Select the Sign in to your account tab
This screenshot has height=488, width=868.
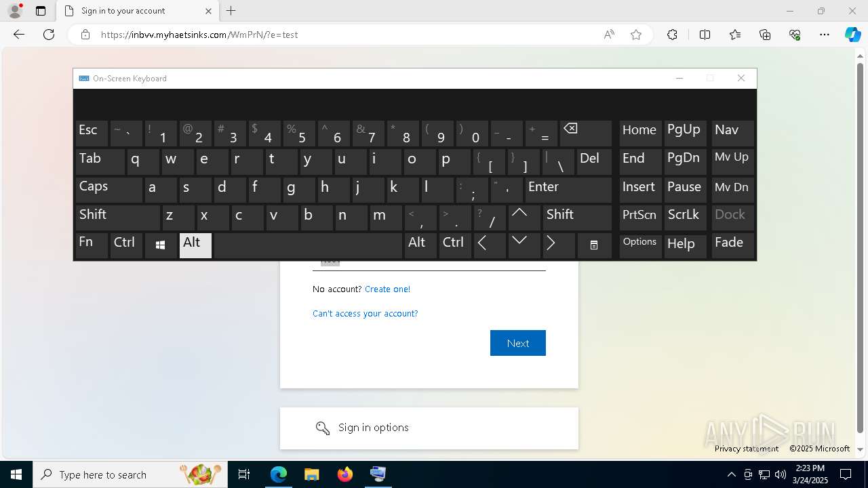tap(139, 11)
